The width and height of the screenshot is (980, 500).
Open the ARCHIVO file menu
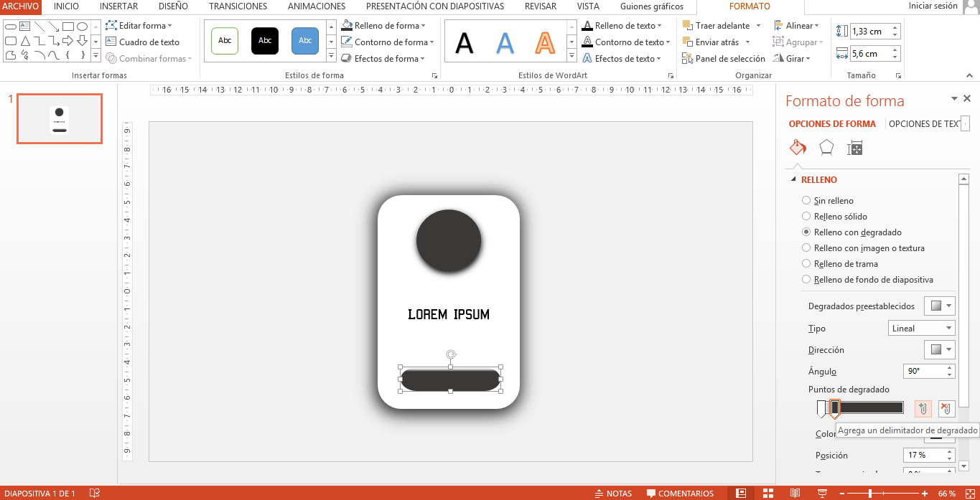click(x=21, y=6)
